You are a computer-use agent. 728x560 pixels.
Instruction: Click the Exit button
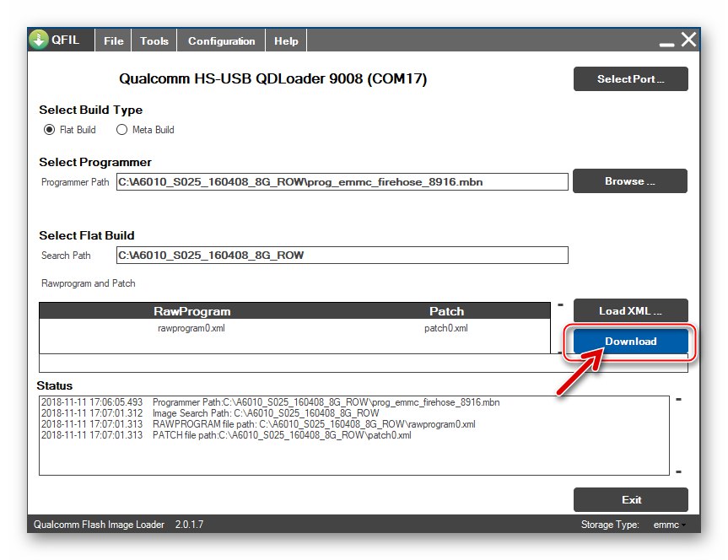coord(630,499)
